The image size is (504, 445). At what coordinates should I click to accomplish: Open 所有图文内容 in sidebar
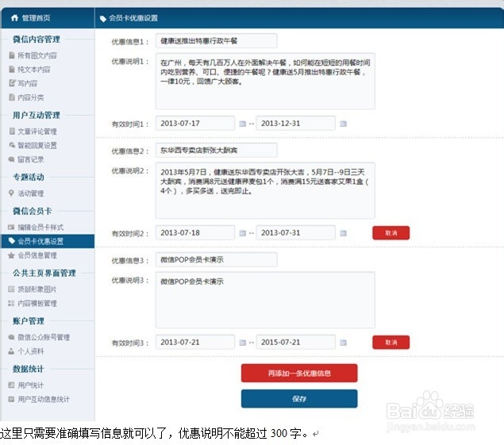[x=37, y=56]
